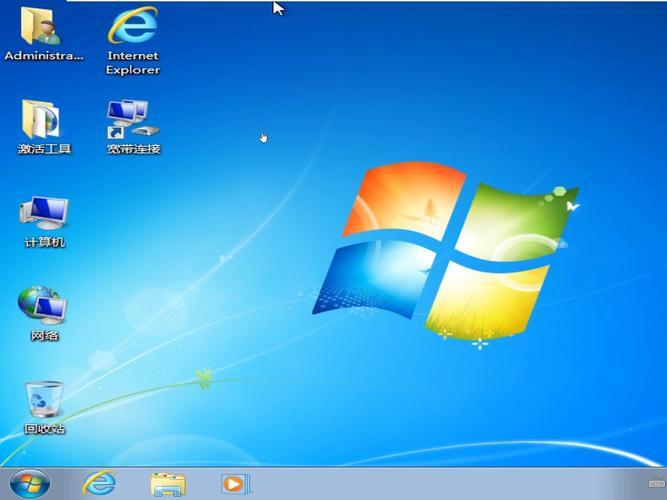Select the 'Internet Explorer' desktop label
The width and height of the screenshot is (667, 500).
tap(133, 63)
